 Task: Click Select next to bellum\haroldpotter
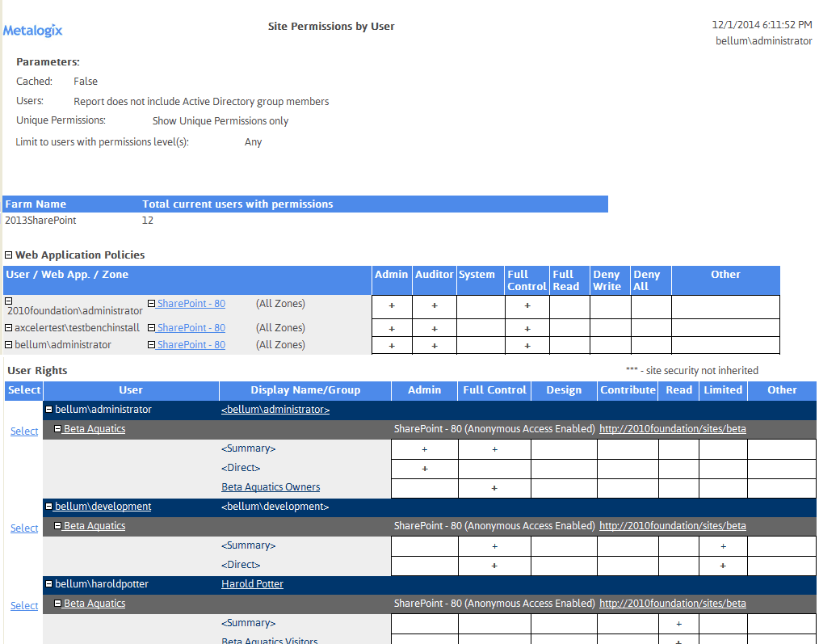23,605
